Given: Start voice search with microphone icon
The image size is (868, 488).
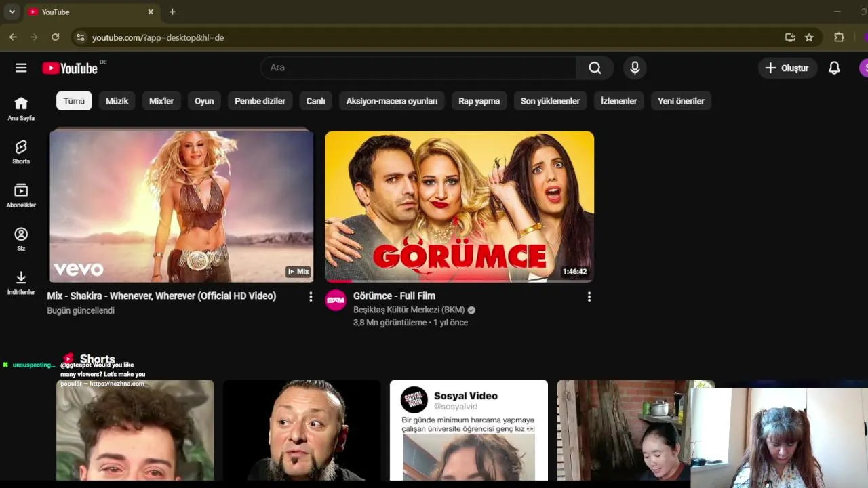Looking at the screenshot, I should pos(635,68).
